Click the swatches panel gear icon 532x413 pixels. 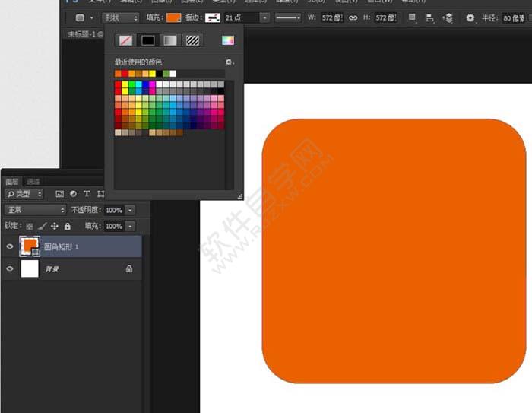point(228,62)
